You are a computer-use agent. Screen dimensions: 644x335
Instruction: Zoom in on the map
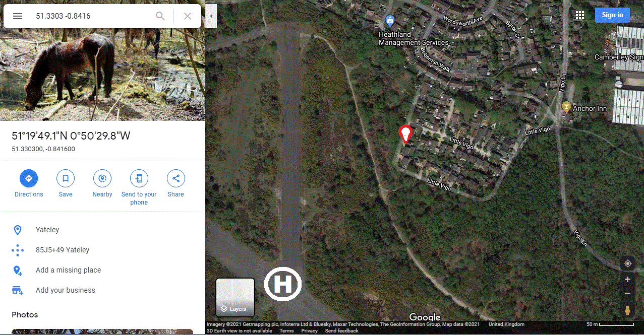pos(627,280)
